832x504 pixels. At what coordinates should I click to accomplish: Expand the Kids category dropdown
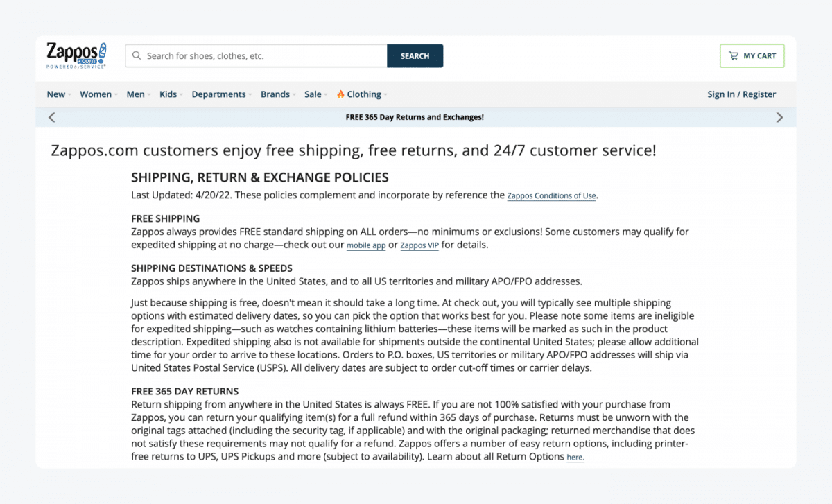(x=168, y=94)
